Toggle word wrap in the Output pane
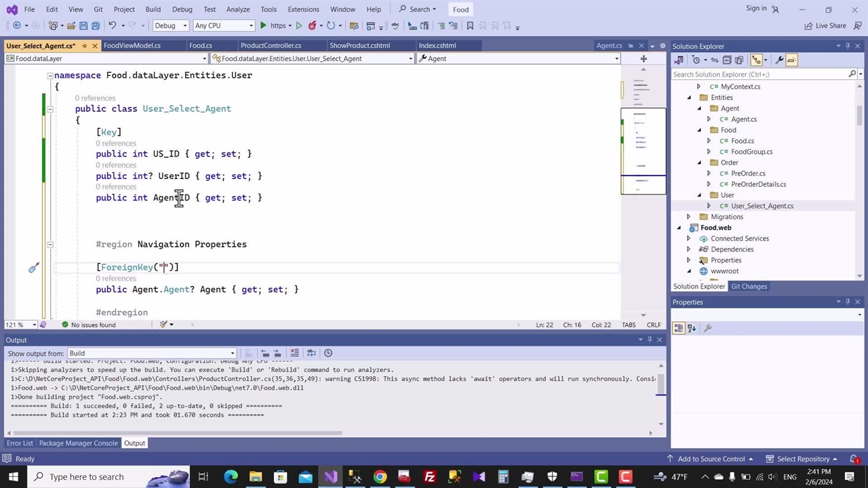Image resolution: width=868 pixels, height=488 pixels. (311, 352)
